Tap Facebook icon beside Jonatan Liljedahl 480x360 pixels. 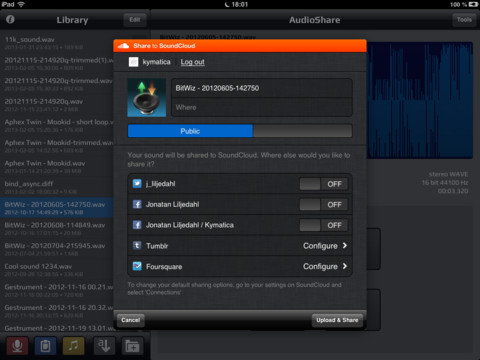[x=137, y=204]
